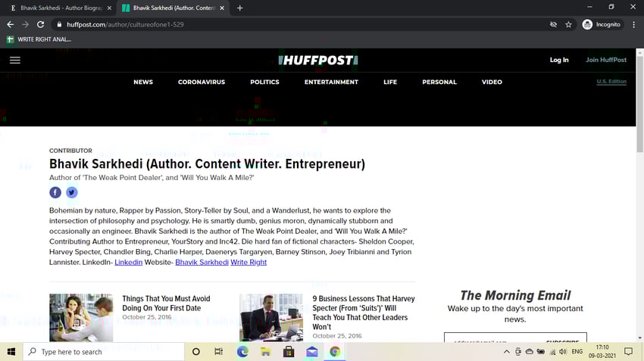Viewport: 644px width, 361px height.
Task: Click Chrome icon in taskbar
Action: [335, 352]
